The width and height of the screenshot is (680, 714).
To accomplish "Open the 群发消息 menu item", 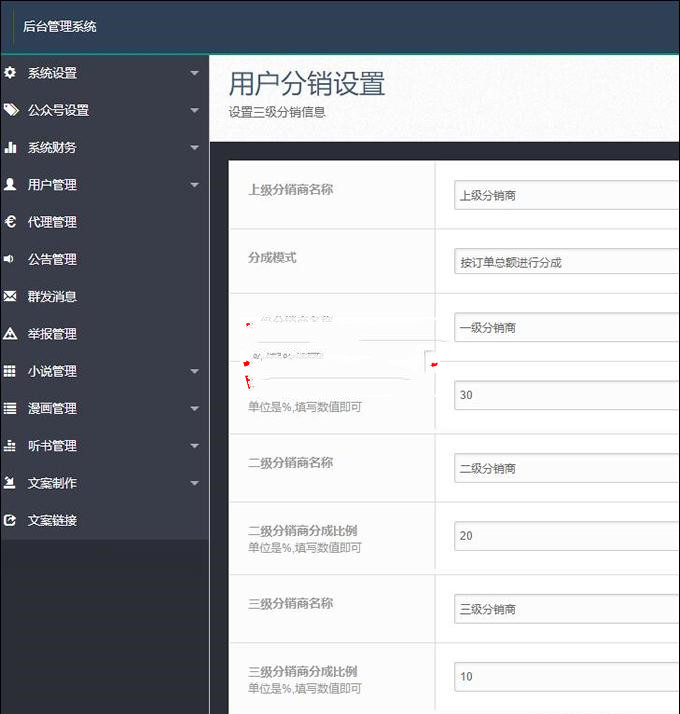I will coord(52,296).
